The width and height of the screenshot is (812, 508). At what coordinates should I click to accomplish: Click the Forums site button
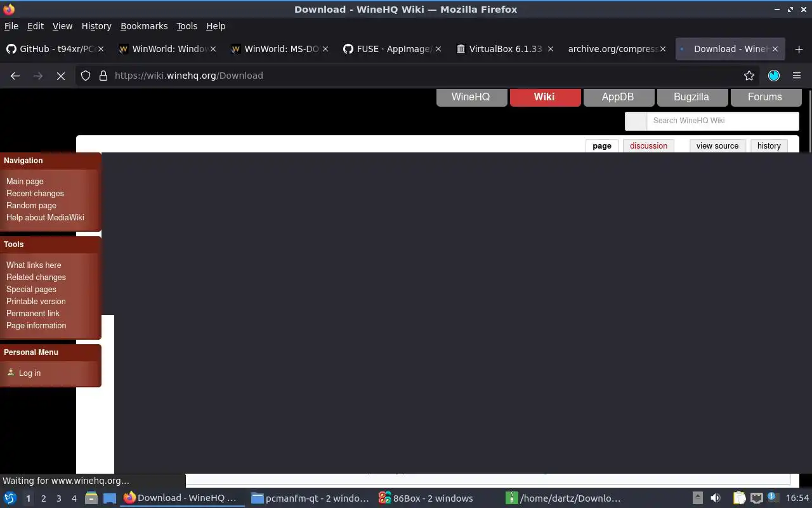[765, 97]
